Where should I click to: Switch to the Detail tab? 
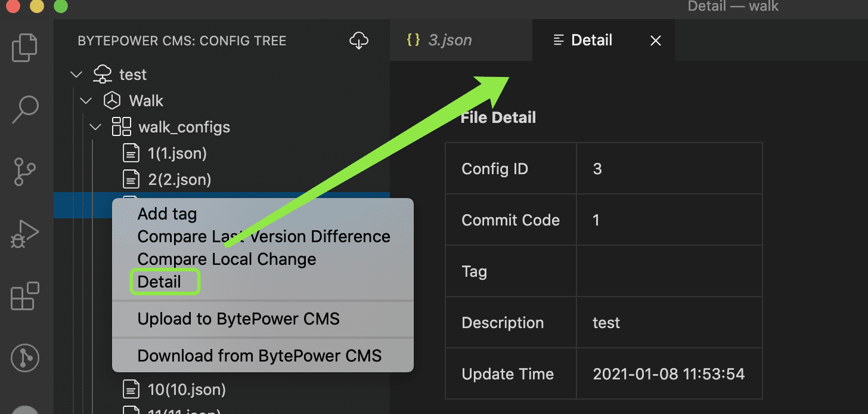click(603, 40)
